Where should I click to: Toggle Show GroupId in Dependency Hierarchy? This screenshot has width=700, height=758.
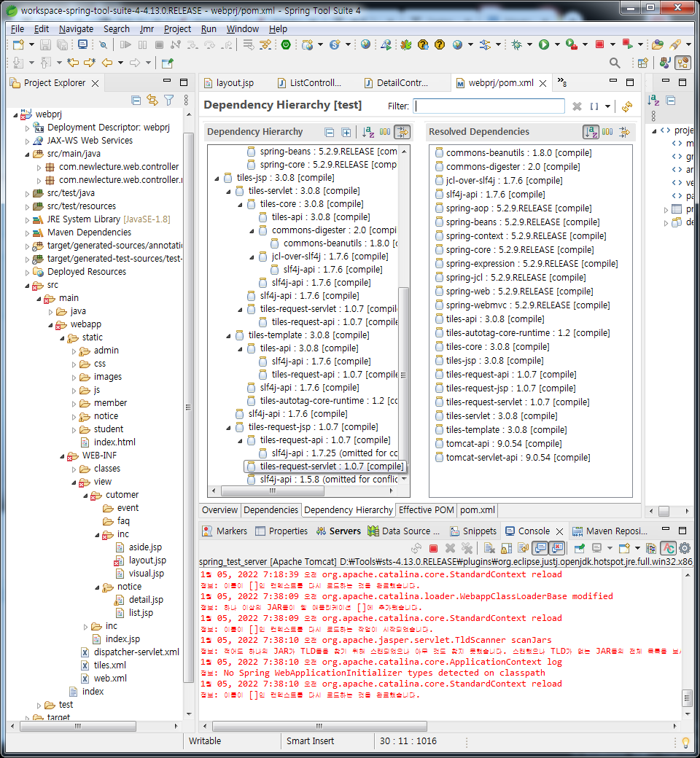pos(385,132)
